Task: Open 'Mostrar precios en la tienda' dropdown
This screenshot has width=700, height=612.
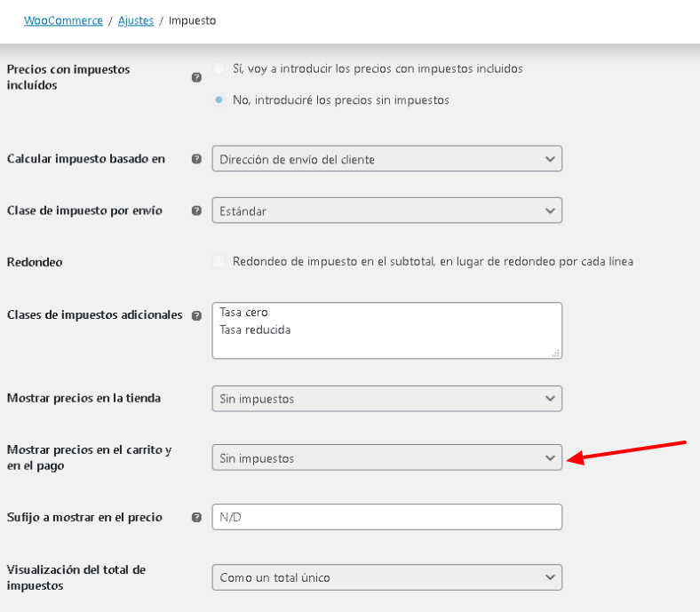Action: 387,399
